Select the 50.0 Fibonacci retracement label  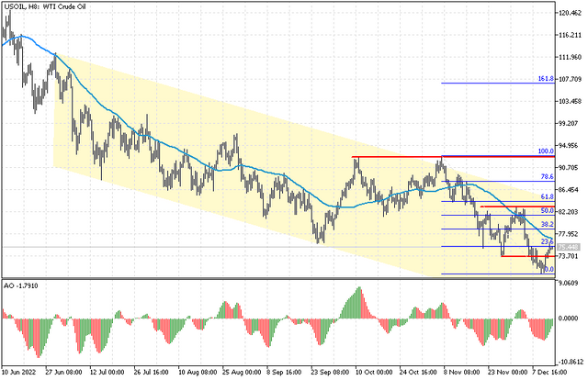[548, 210]
